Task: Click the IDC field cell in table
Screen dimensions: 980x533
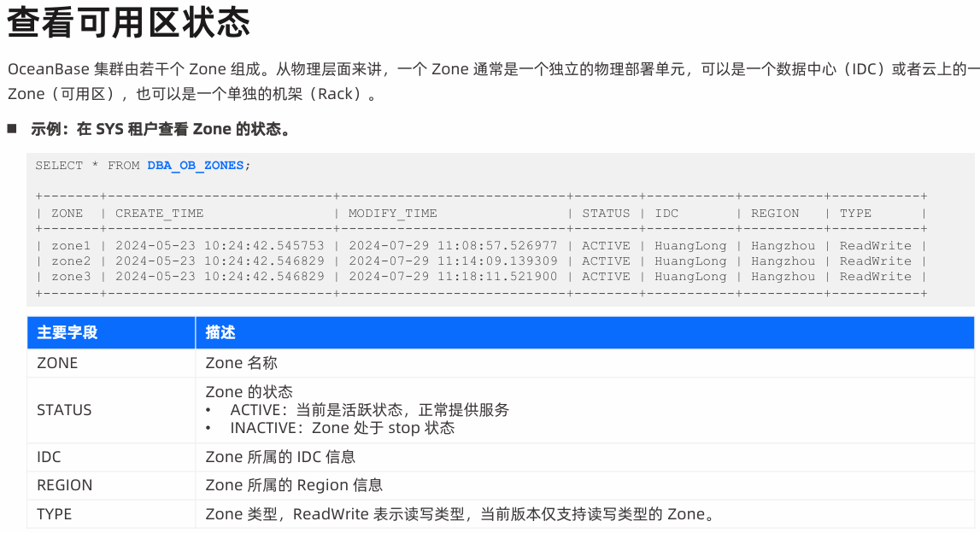Action: [x=49, y=457]
